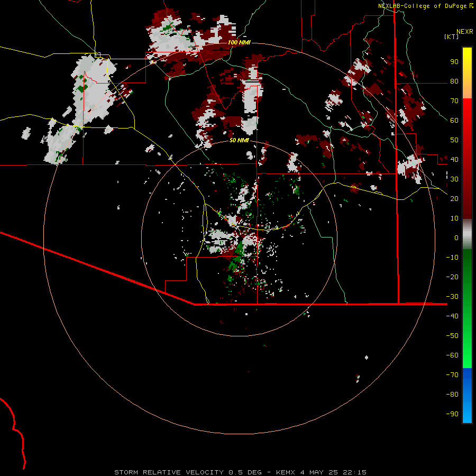This screenshot has width=476, height=476.
Task: Click the -80 value on the velocity scale
Action: click(452, 395)
